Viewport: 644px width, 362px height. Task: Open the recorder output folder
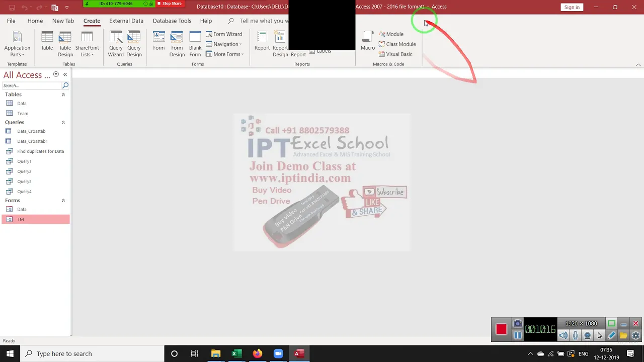(623, 335)
